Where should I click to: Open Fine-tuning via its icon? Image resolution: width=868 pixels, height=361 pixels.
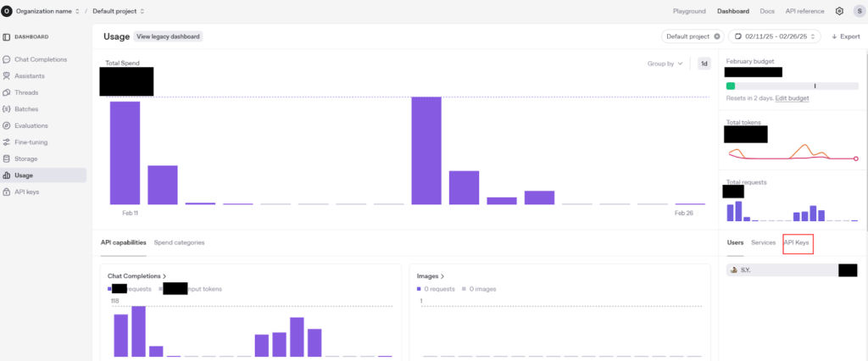click(x=7, y=142)
